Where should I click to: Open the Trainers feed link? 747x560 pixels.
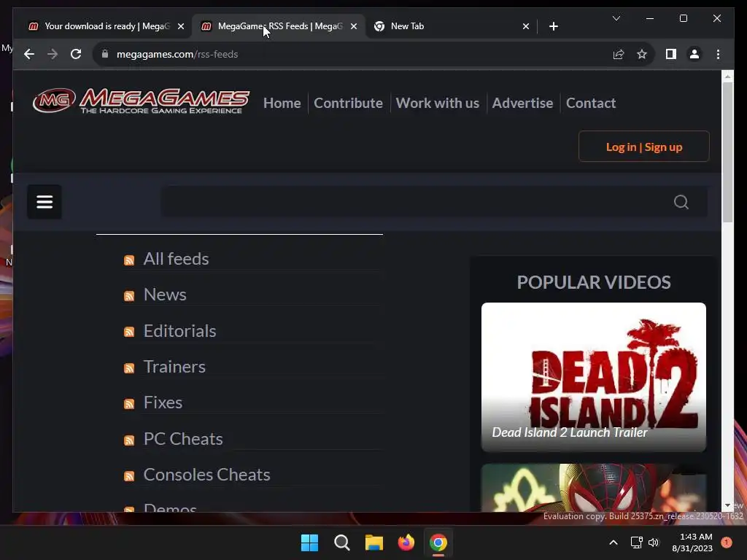(174, 366)
